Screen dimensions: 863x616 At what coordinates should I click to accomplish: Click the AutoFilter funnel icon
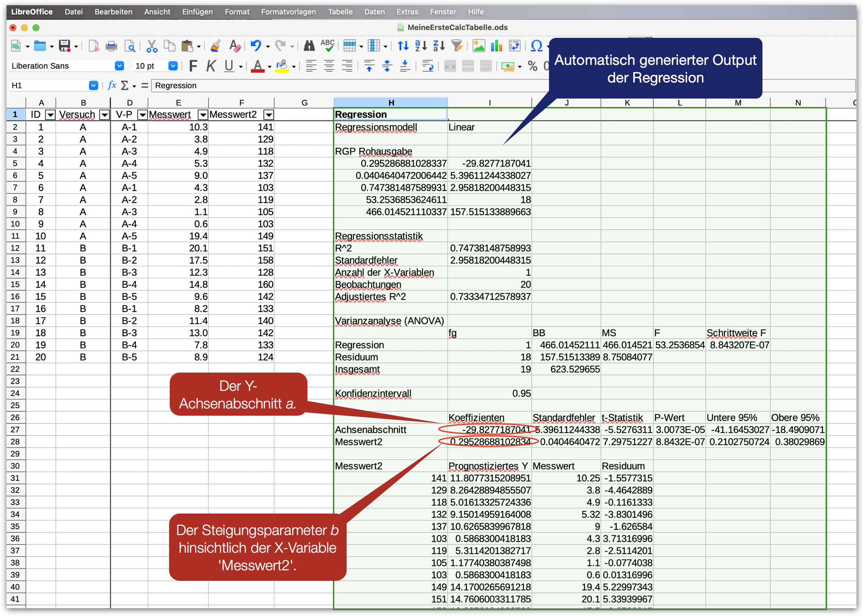pyautogui.click(x=457, y=46)
